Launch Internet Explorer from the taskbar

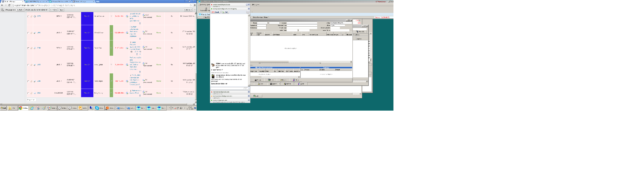pyautogui.click(x=32, y=108)
